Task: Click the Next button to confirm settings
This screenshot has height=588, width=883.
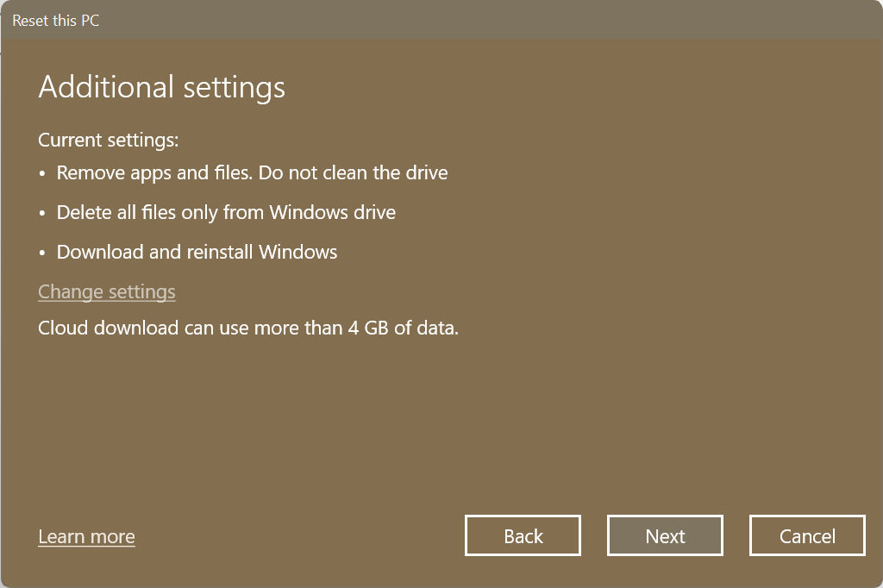Action: [664, 535]
